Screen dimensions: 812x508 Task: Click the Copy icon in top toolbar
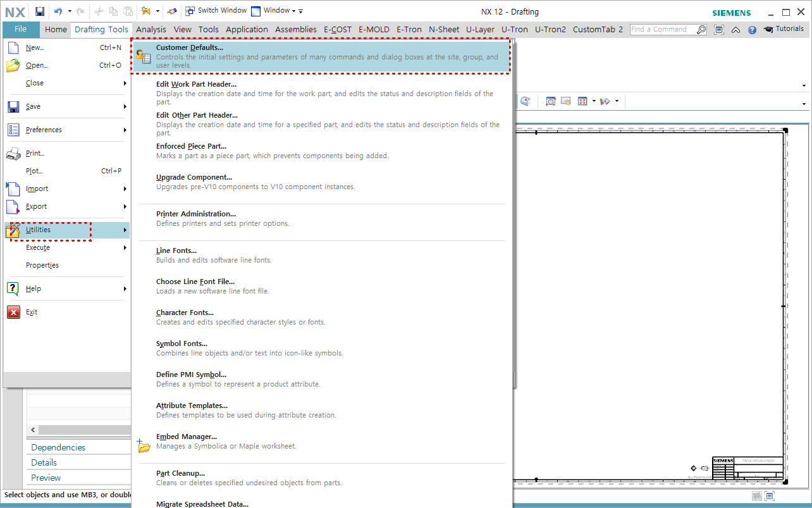[x=114, y=11]
